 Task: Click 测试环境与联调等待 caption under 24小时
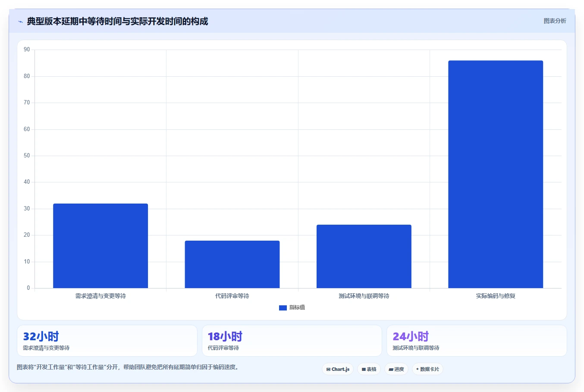click(x=416, y=348)
